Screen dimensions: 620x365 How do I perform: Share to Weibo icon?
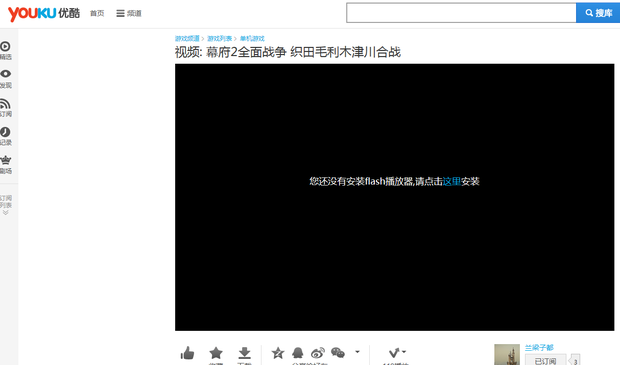pyautogui.click(x=318, y=352)
